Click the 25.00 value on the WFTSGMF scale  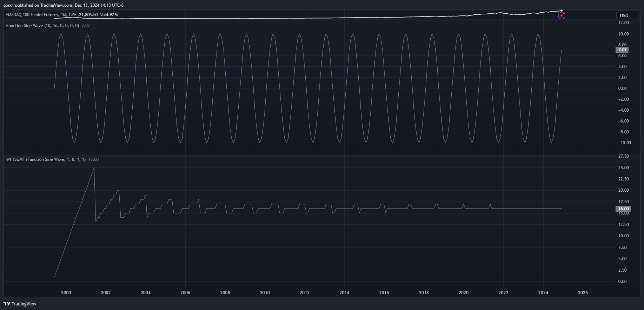(x=623, y=168)
